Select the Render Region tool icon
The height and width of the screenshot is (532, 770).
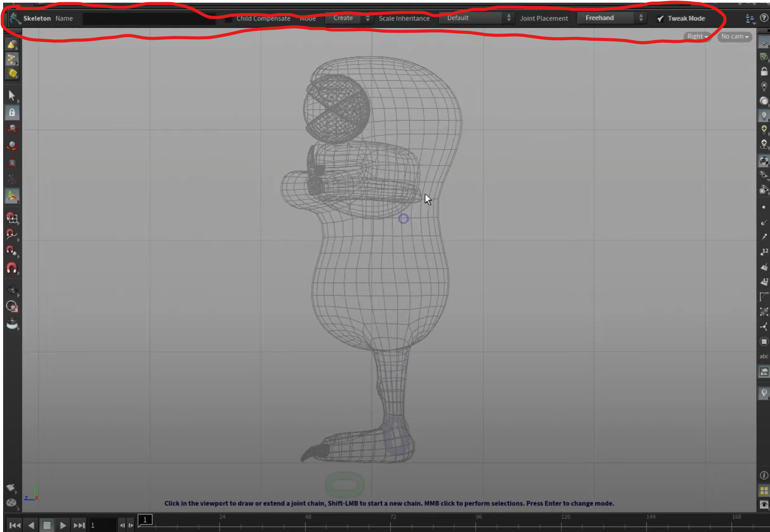coord(12,306)
